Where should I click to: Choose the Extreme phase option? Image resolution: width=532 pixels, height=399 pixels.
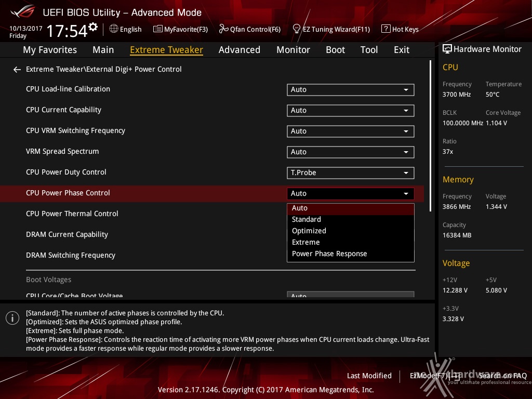(x=351, y=242)
